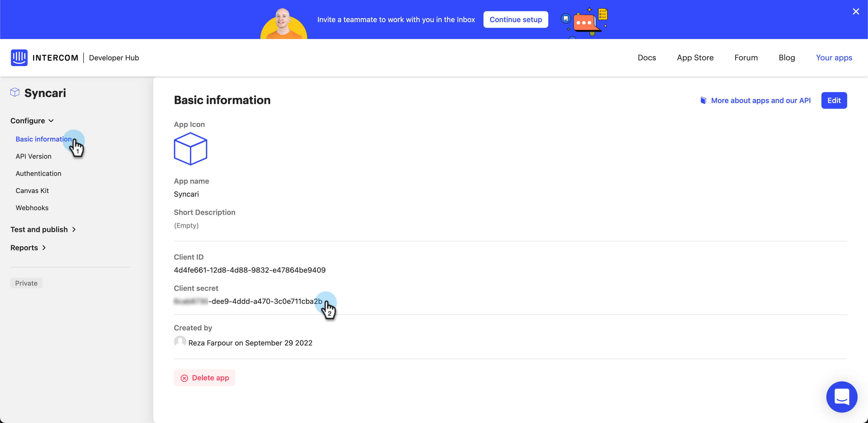
Task: Open the Intercom messenger chat bubble
Action: coord(842,397)
